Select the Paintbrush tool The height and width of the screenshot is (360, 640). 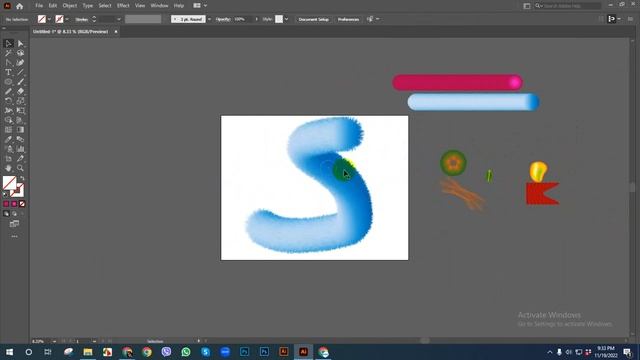pyautogui.click(x=20, y=82)
